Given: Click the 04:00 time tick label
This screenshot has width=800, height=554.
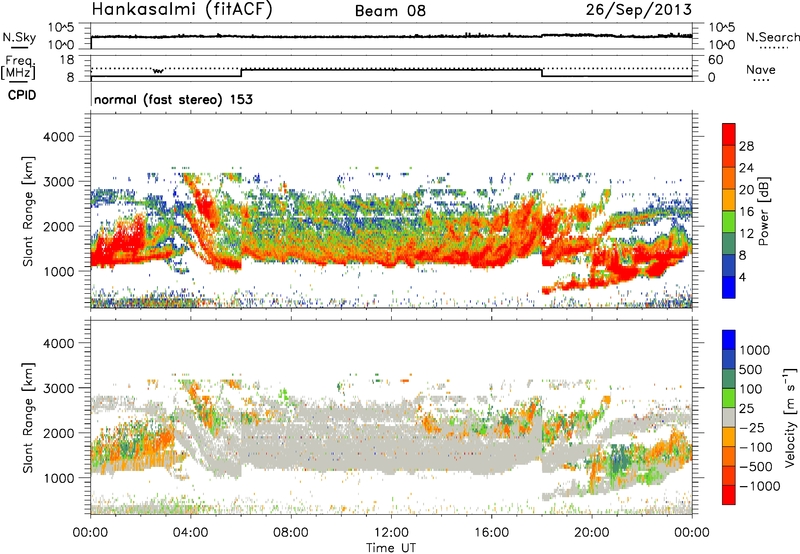Looking at the screenshot, I should [190, 533].
